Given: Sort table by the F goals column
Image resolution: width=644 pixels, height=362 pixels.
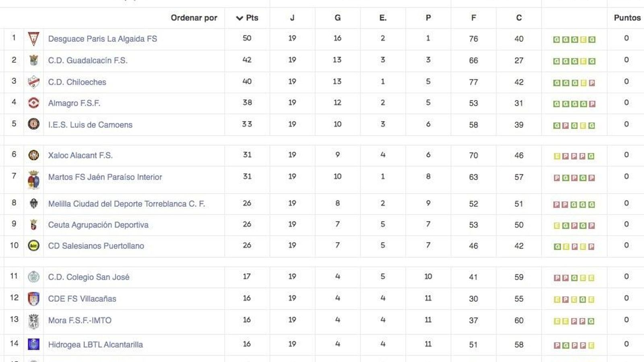Looking at the screenshot, I should click(473, 18).
